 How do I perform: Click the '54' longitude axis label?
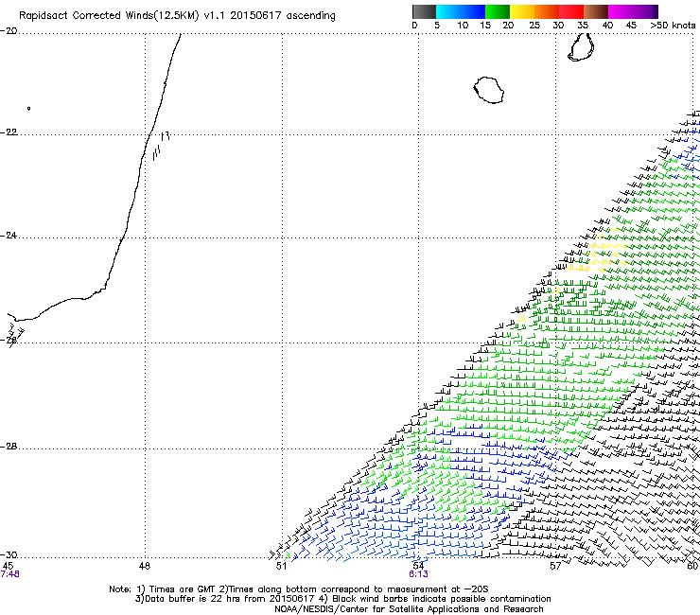point(418,567)
